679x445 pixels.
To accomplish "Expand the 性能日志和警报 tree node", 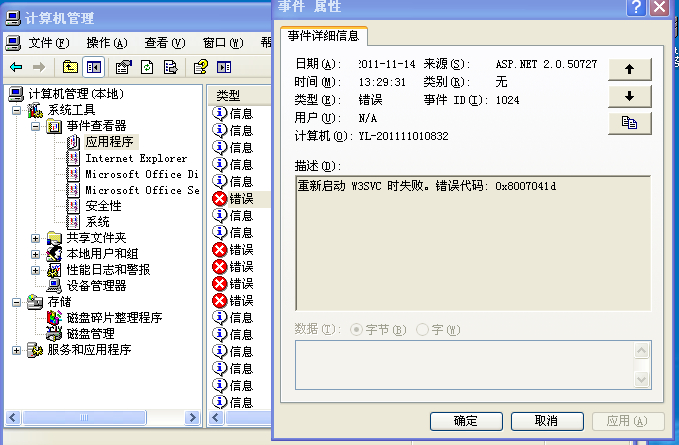I will (36, 270).
